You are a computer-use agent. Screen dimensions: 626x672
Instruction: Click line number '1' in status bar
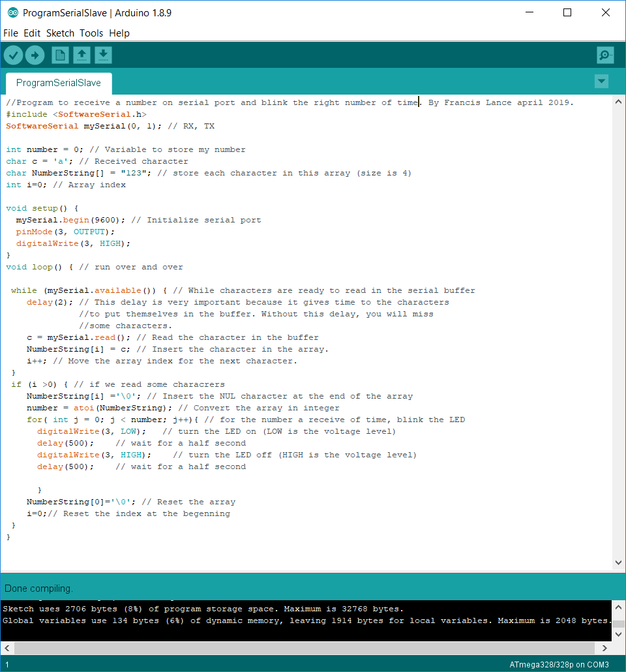[x=7, y=665]
